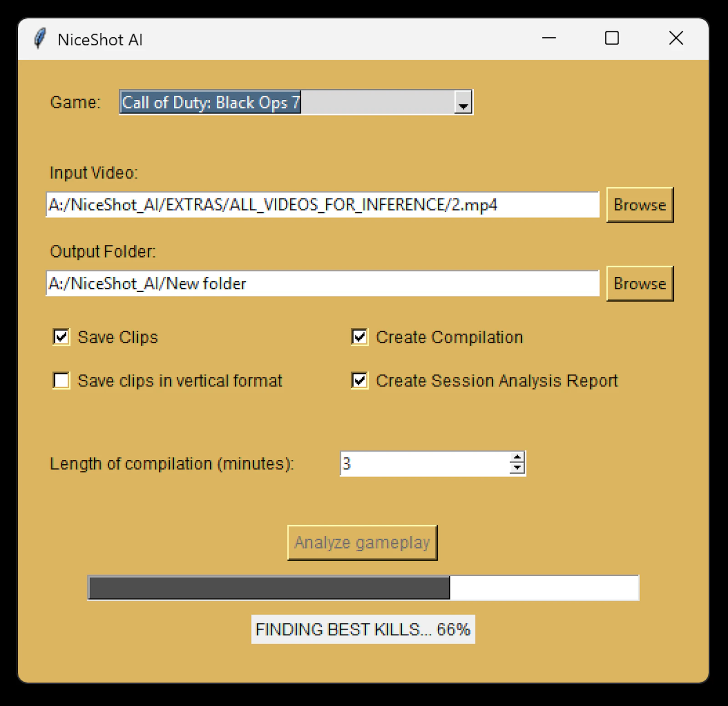The height and width of the screenshot is (706, 728).
Task: Click the Input Video: label
Action: [94, 173]
